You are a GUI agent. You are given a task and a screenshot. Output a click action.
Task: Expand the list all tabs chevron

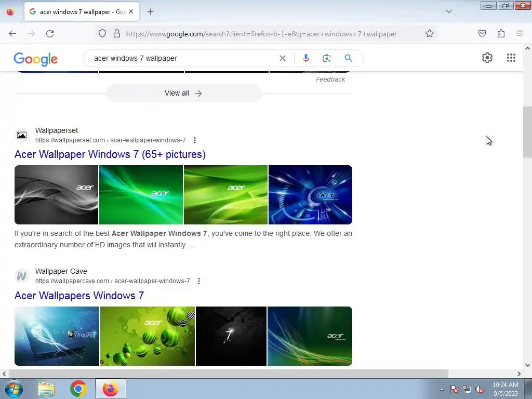449,11
